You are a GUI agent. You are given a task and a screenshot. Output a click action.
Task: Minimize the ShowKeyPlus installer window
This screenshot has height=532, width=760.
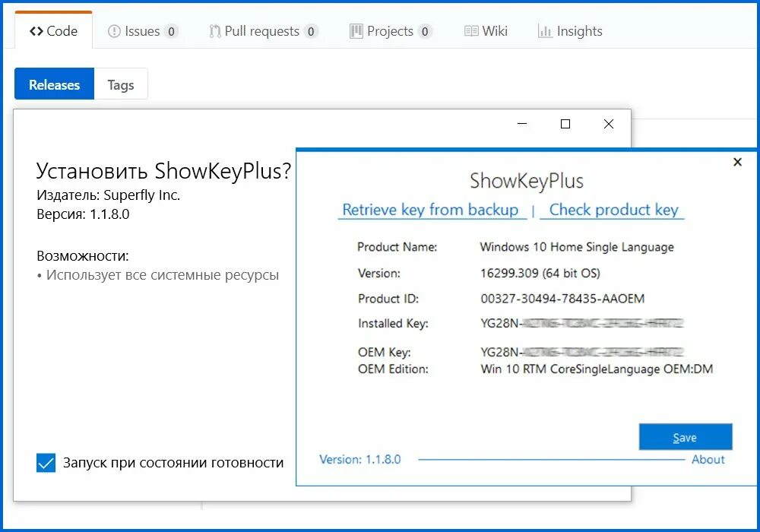[522, 124]
